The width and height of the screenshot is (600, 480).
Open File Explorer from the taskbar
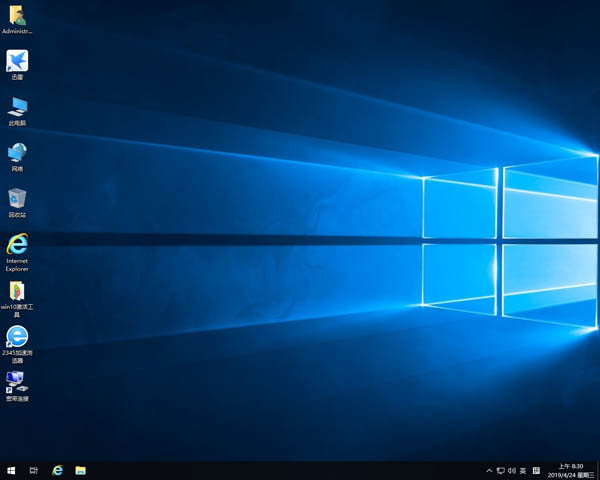(80, 470)
